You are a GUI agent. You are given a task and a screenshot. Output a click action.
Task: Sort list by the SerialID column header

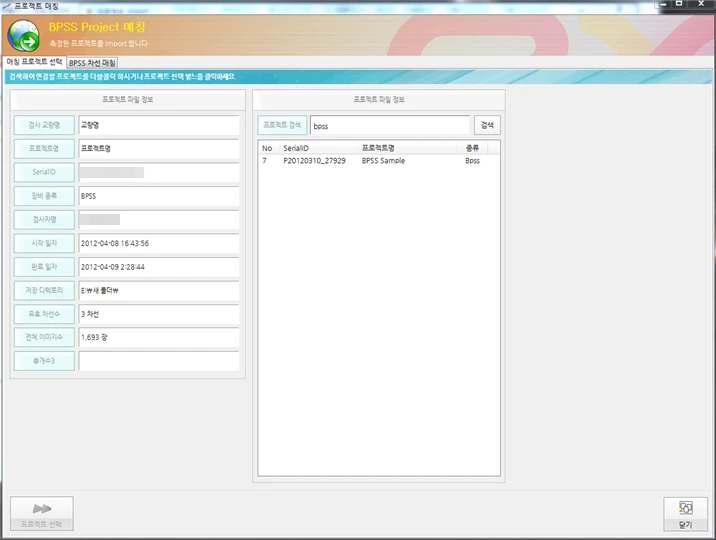pos(320,148)
